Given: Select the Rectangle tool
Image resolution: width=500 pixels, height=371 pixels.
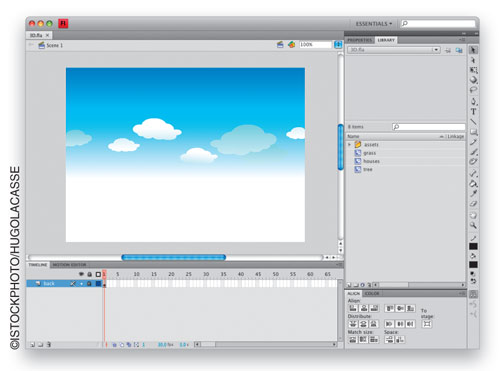Looking at the screenshot, I should coord(473,132).
